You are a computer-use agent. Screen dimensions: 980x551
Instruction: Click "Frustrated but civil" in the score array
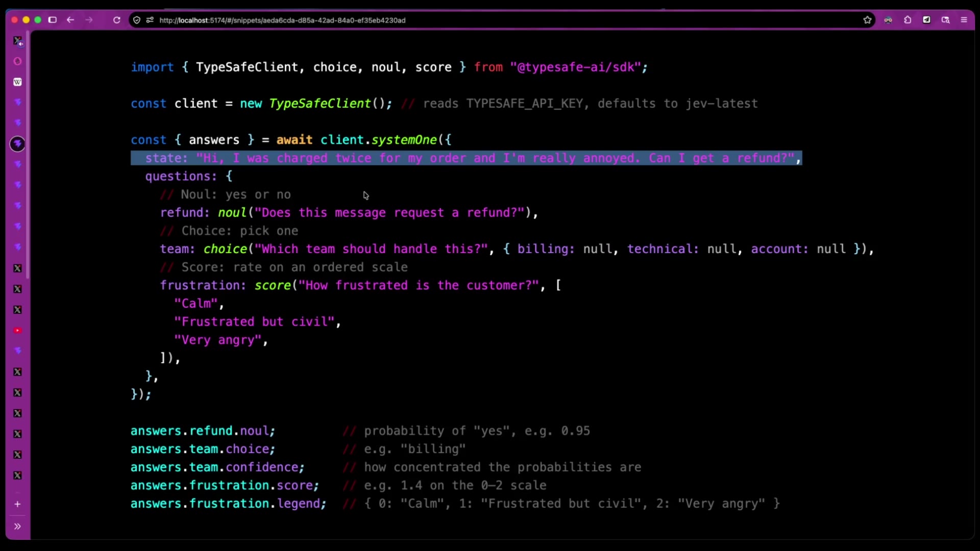pos(254,322)
